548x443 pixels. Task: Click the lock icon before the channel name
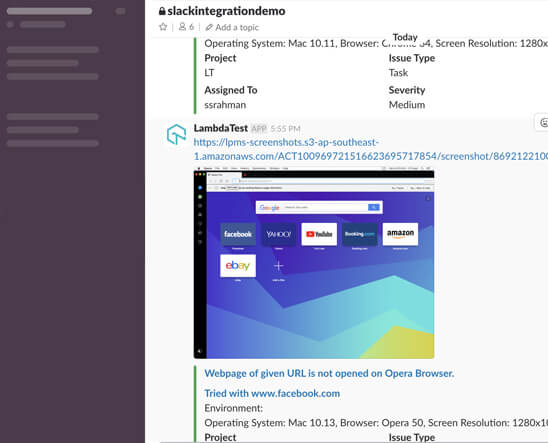click(162, 11)
